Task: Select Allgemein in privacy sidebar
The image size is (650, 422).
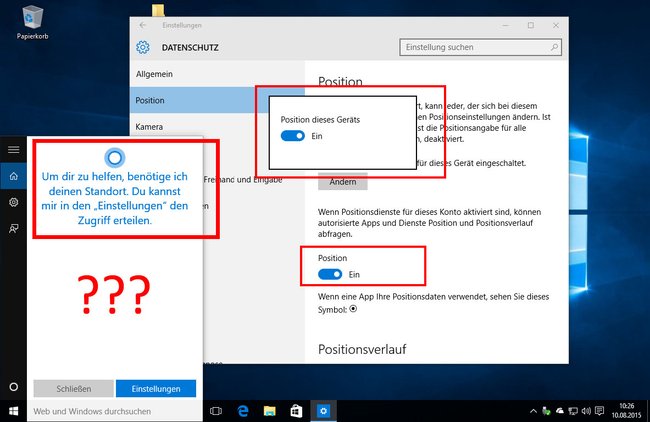Action: [x=154, y=74]
